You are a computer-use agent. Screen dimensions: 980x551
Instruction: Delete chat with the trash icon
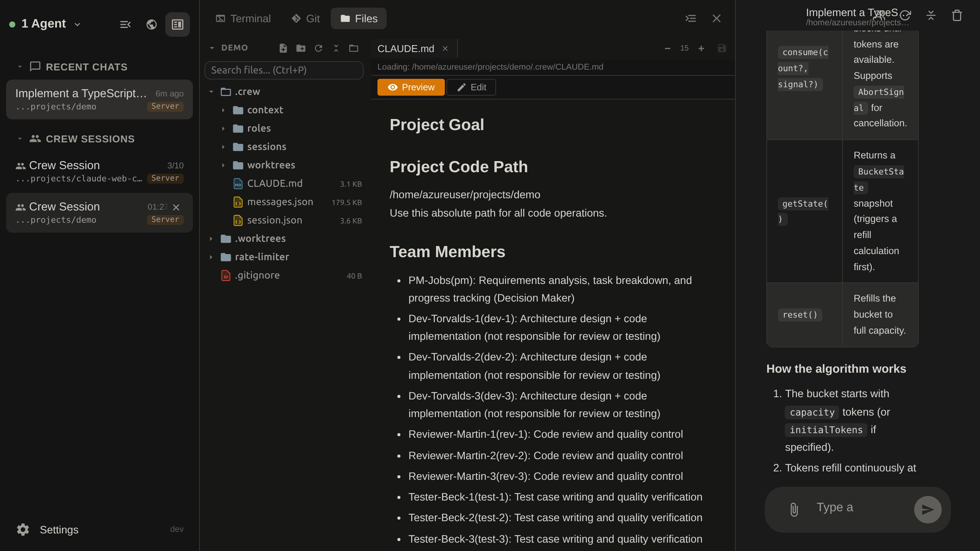pyautogui.click(x=957, y=16)
